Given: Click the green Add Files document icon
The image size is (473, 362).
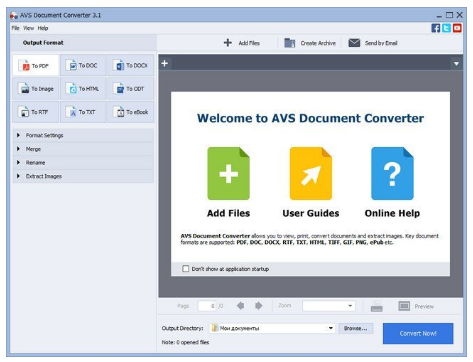Looking at the screenshot, I should [x=228, y=174].
